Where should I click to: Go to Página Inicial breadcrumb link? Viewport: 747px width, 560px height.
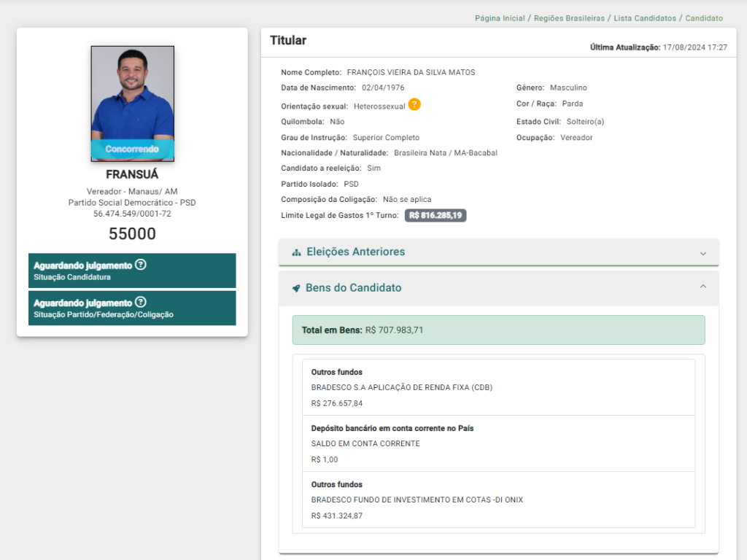(x=500, y=18)
